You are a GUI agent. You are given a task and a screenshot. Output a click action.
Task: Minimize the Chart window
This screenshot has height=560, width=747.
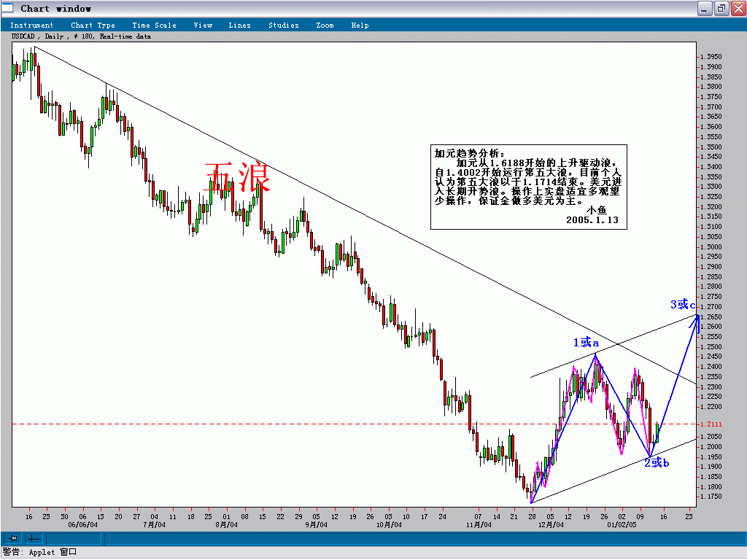click(x=705, y=9)
